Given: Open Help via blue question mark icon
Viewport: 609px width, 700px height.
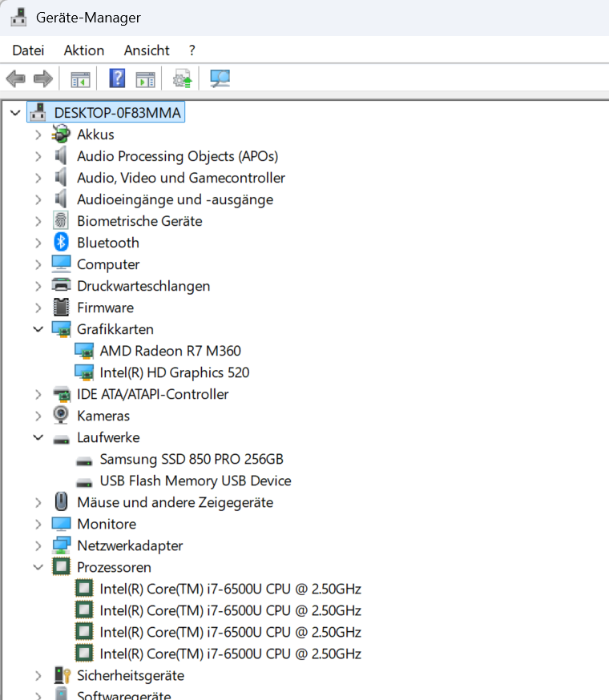Looking at the screenshot, I should tap(117, 78).
